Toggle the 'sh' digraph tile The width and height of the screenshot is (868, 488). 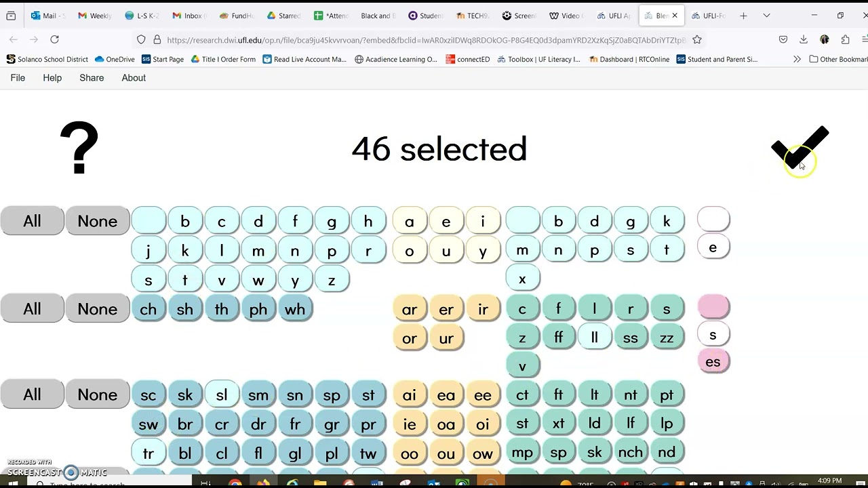tap(185, 309)
